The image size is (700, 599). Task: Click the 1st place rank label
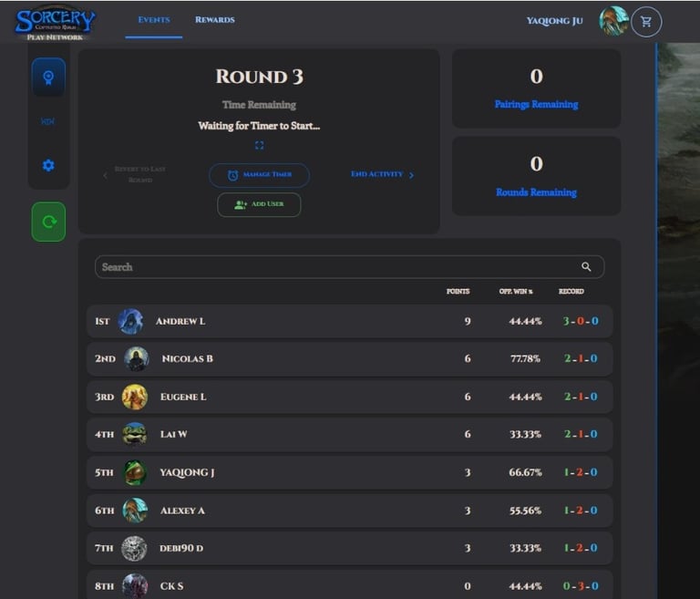(x=102, y=321)
